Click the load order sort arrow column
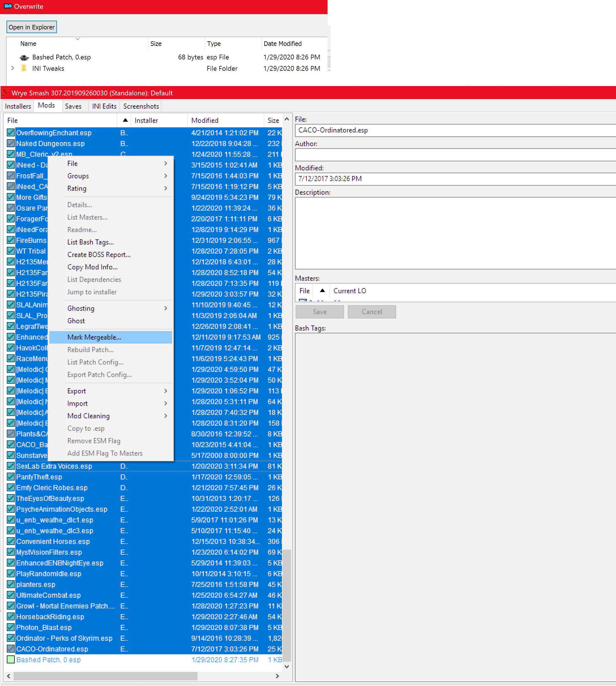Image resolution: width=616 pixels, height=686 pixels. pos(124,121)
